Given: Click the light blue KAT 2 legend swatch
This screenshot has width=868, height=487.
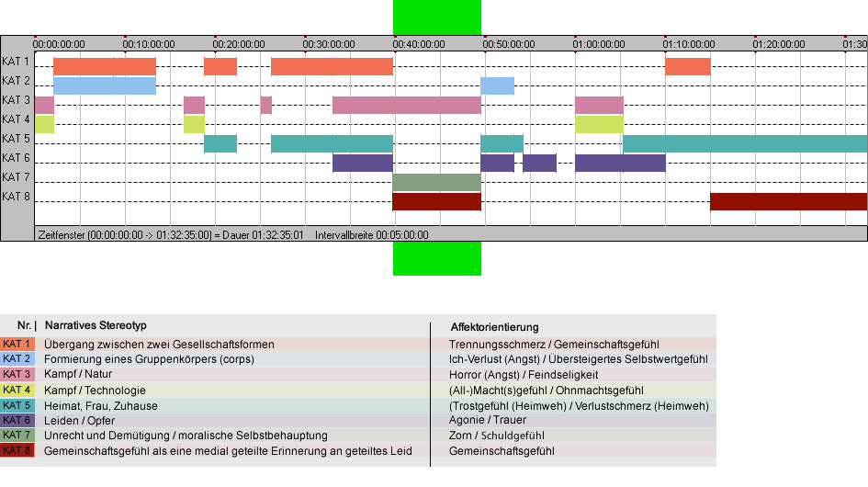Looking at the screenshot, I should [17, 358].
